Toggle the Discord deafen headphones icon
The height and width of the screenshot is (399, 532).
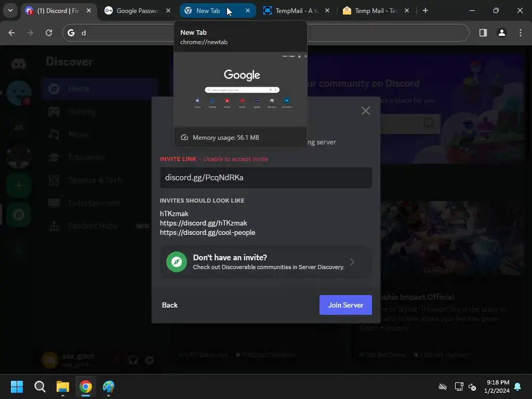[x=133, y=360]
